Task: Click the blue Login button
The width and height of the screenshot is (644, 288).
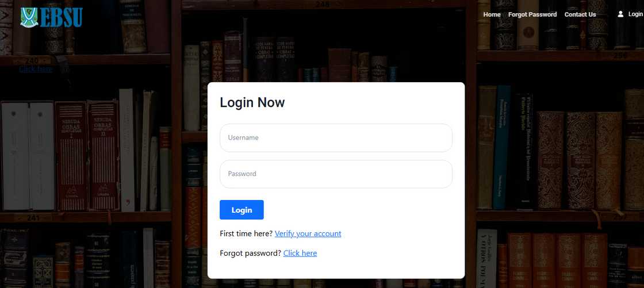Action: click(x=241, y=210)
